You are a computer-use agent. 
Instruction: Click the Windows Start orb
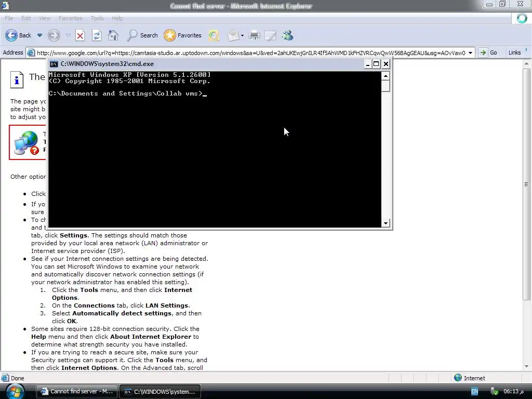coord(15,391)
